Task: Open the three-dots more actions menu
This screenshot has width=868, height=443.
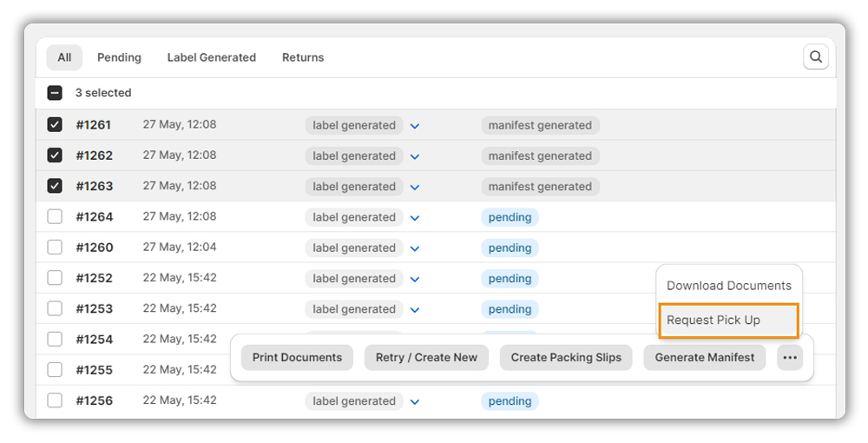Action: (x=790, y=358)
